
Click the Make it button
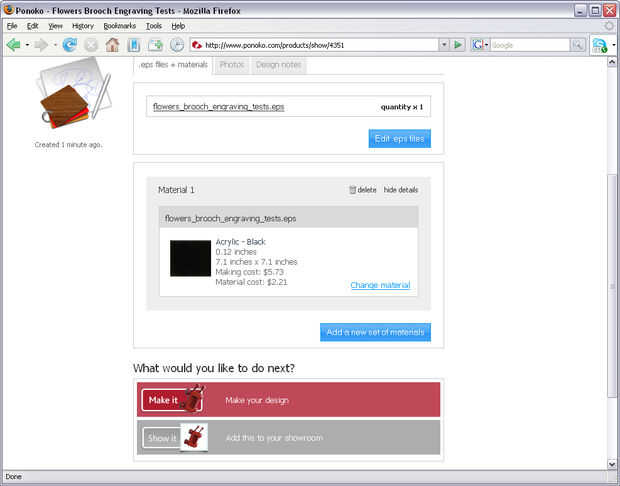point(163,400)
